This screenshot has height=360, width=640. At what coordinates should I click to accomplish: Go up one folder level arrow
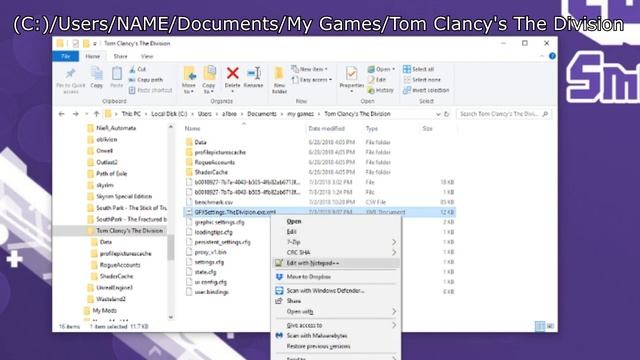96,114
